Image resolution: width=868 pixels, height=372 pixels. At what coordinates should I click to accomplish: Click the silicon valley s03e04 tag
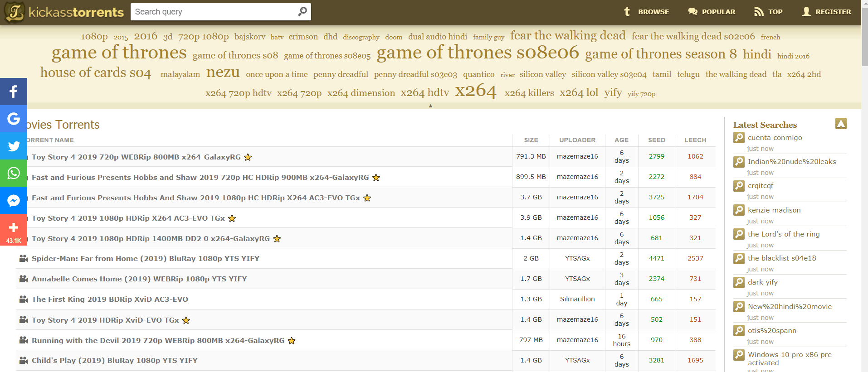pyautogui.click(x=609, y=74)
